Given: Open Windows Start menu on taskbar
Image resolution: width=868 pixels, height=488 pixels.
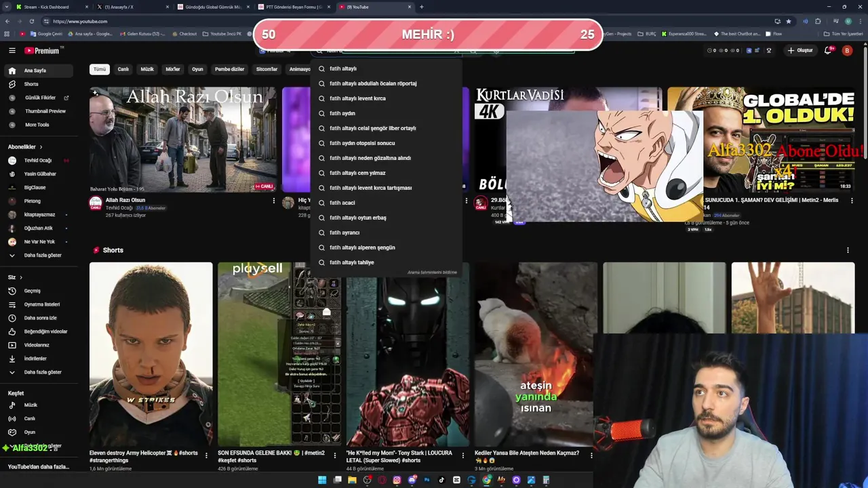Looking at the screenshot, I should click(x=322, y=480).
